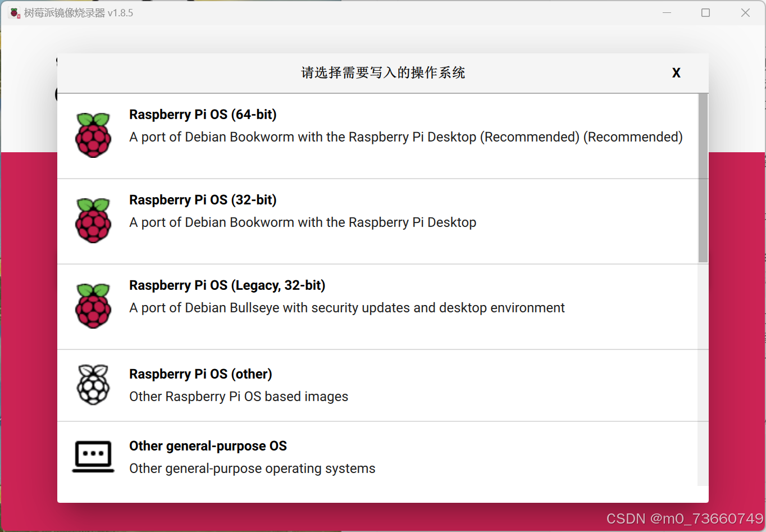
Task: Click 'A port of Debian Bullseye with security updates' text
Action: click(347, 308)
